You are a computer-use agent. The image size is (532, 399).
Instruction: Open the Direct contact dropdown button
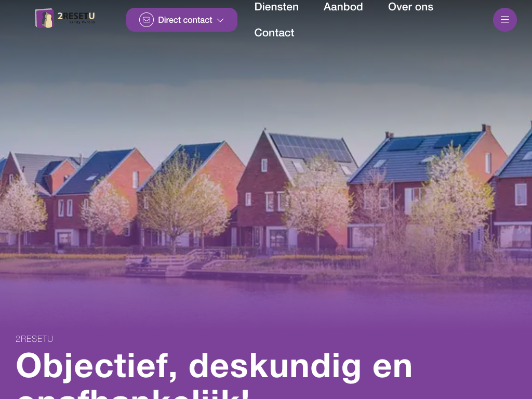click(182, 20)
